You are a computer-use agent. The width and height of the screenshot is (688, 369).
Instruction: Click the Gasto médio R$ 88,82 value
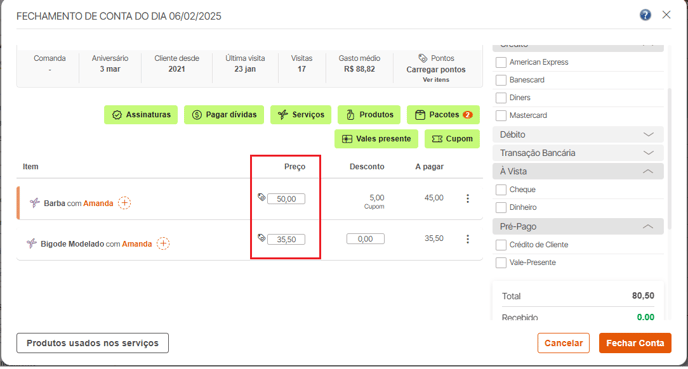359,69
